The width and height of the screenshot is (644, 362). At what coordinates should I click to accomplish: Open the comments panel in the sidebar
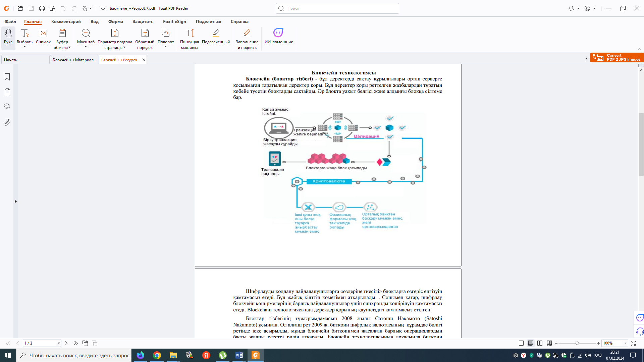(7, 107)
